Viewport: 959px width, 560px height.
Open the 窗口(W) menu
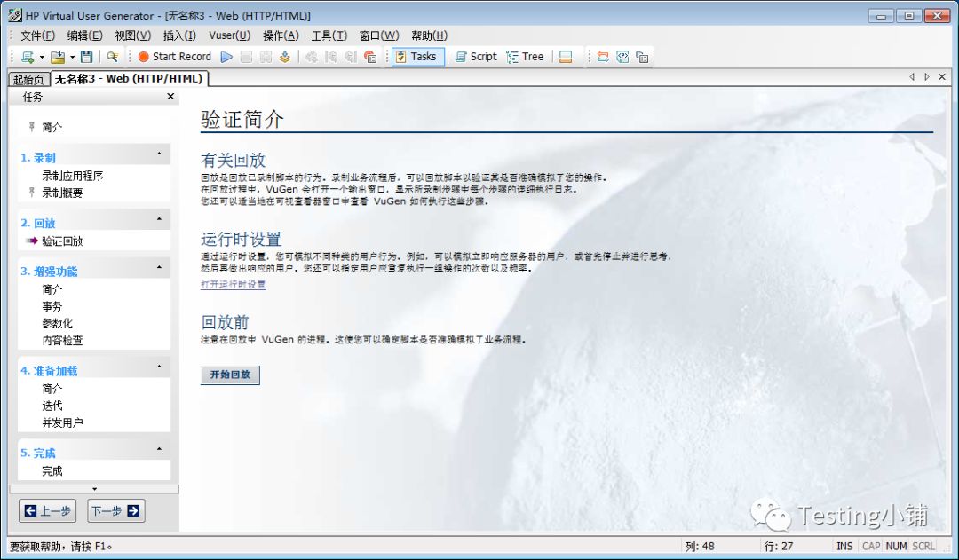coord(379,36)
